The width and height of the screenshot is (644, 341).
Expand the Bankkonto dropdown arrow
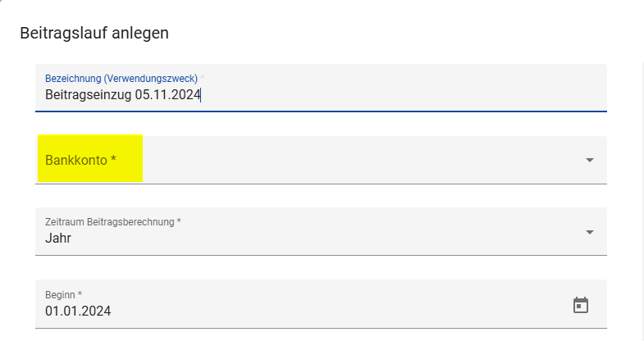(x=589, y=160)
